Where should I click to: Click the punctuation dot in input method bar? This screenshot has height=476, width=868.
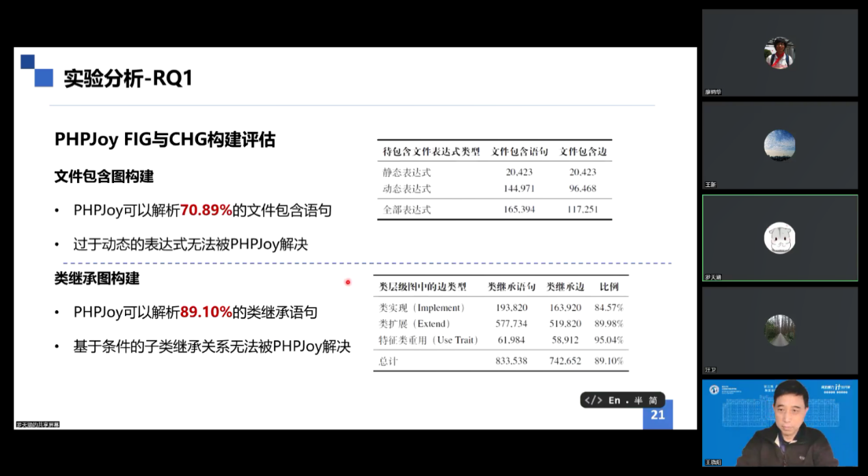[626, 402]
